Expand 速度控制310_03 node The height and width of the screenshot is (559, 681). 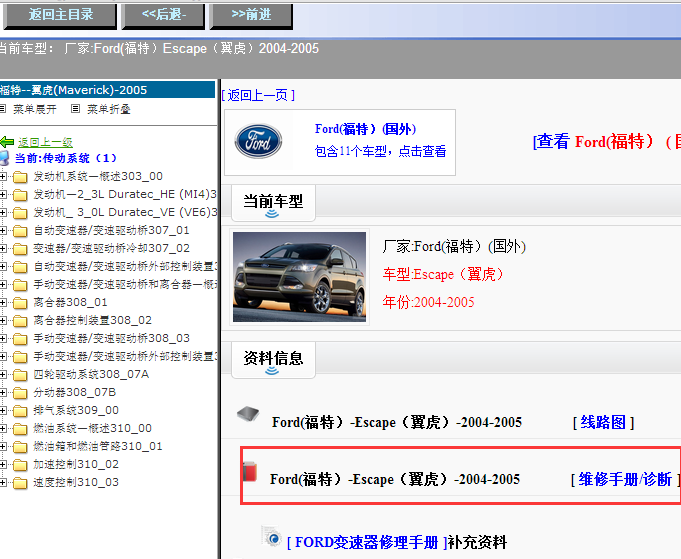(3, 482)
